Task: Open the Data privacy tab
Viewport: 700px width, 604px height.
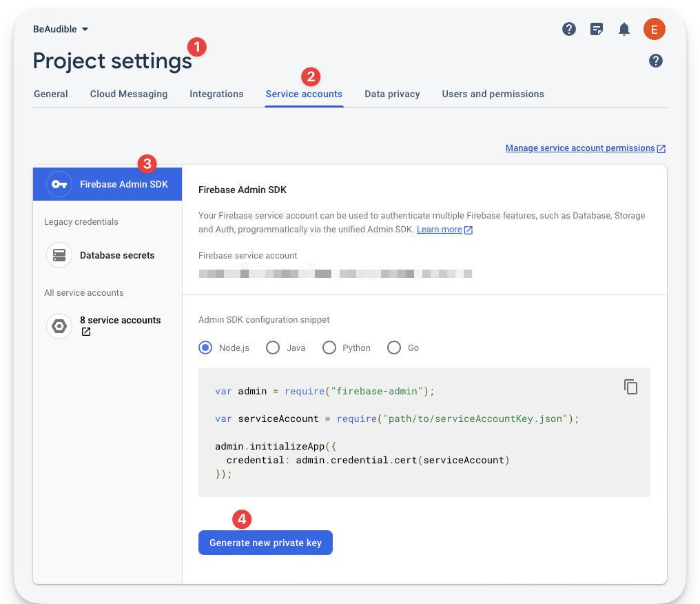Action: click(x=392, y=94)
